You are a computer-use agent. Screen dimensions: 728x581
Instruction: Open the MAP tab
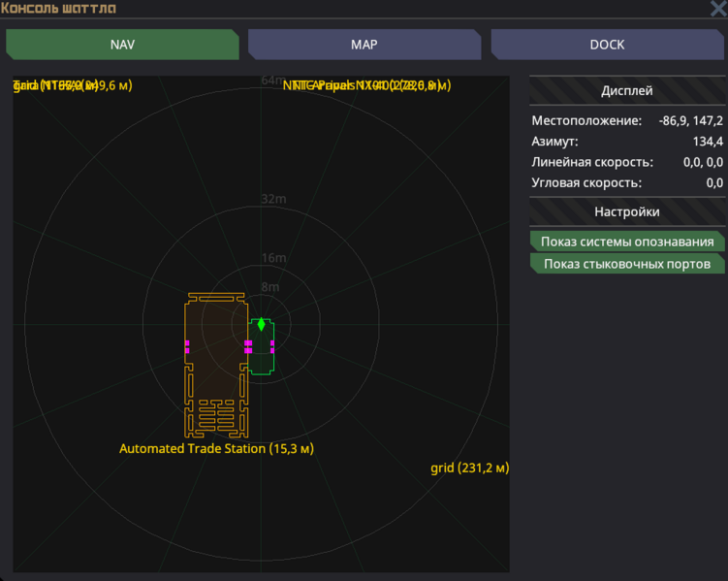[364, 45]
